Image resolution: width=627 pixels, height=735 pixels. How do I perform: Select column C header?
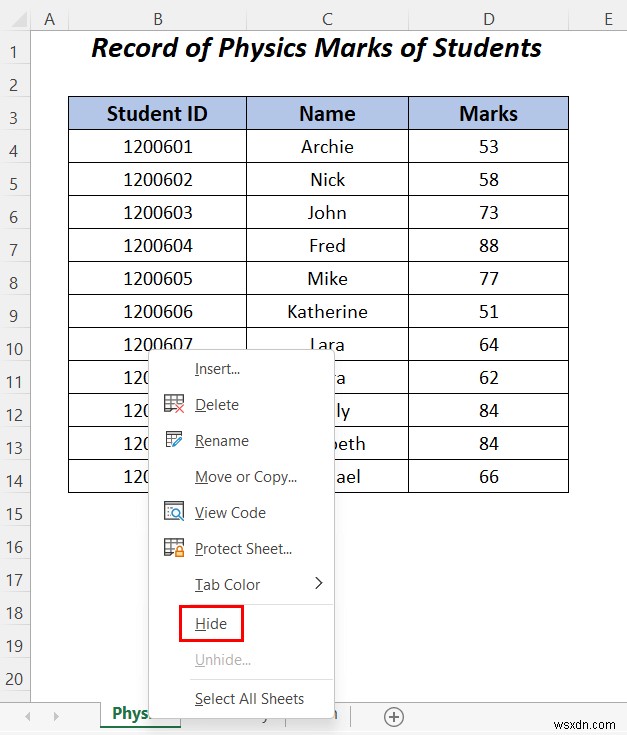click(328, 19)
